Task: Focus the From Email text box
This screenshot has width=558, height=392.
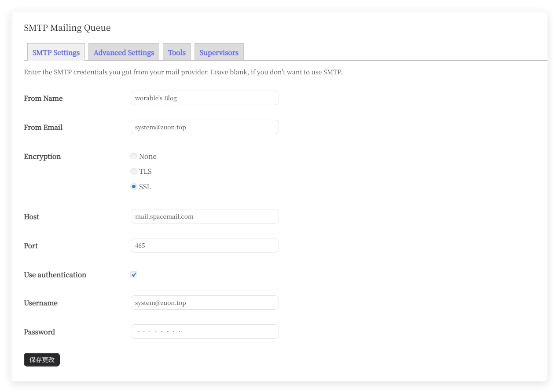Action: pos(205,127)
